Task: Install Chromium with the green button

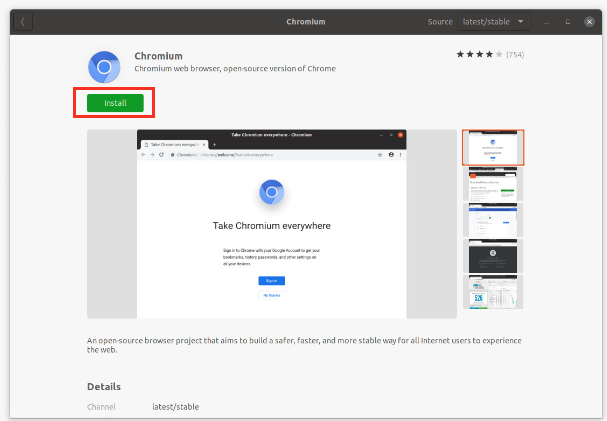Action: (x=115, y=103)
